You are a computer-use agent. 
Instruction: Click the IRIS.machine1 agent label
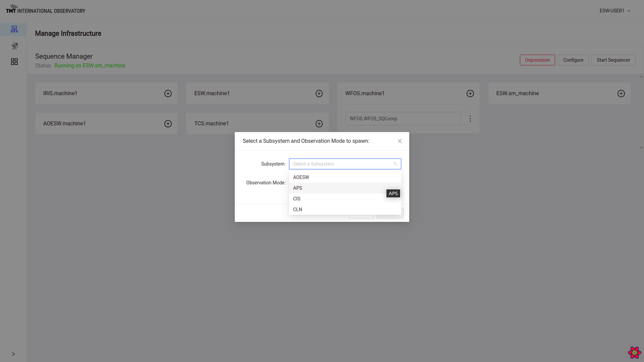[x=60, y=94]
